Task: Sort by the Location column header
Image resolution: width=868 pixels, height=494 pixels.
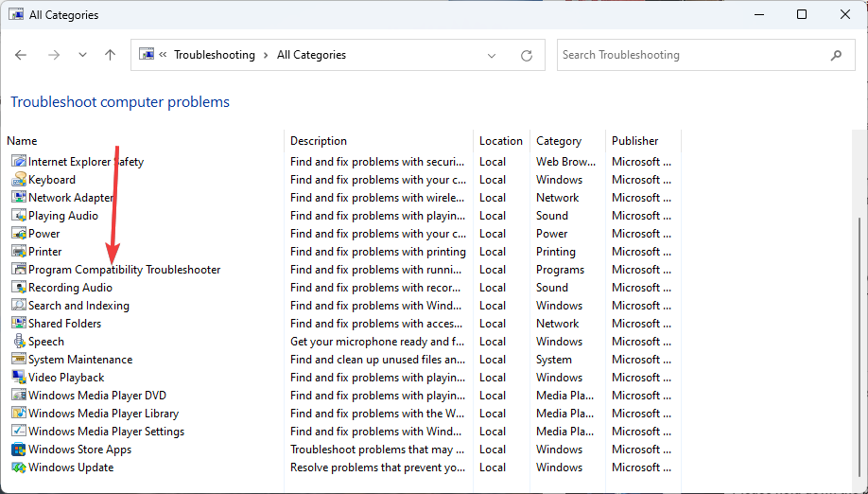Action: pos(501,141)
